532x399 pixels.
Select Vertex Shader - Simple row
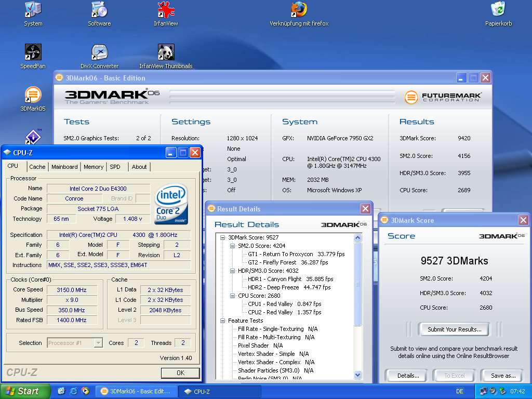coord(273,354)
